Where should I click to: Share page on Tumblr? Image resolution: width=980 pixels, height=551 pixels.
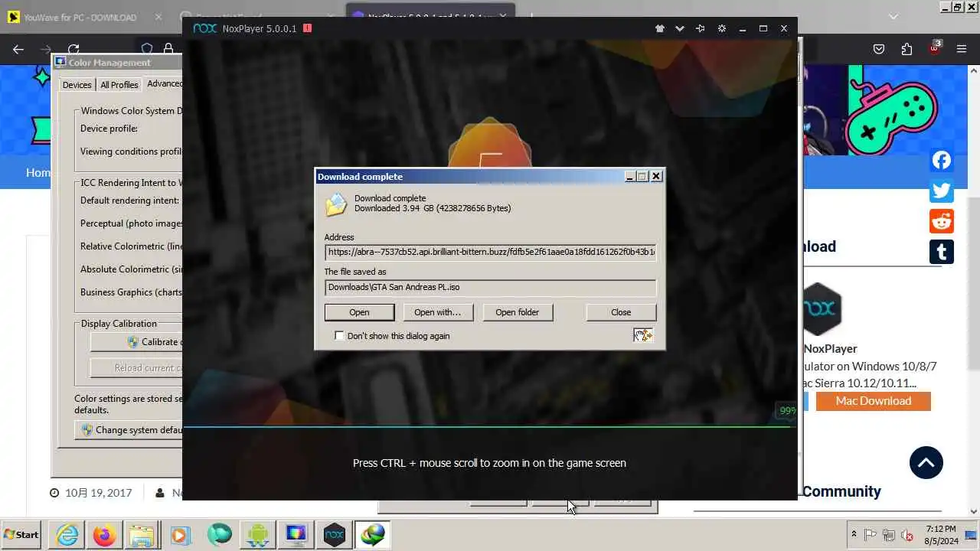point(942,252)
